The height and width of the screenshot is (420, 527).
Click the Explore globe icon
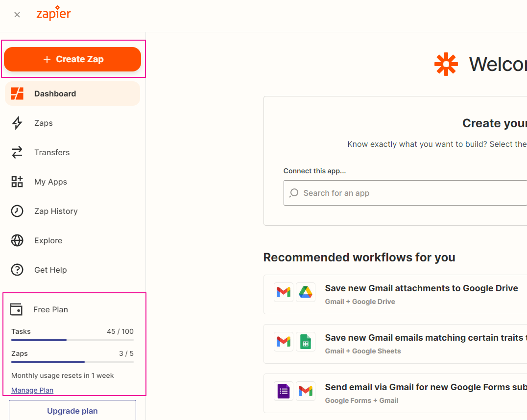pyautogui.click(x=17, y=240)
